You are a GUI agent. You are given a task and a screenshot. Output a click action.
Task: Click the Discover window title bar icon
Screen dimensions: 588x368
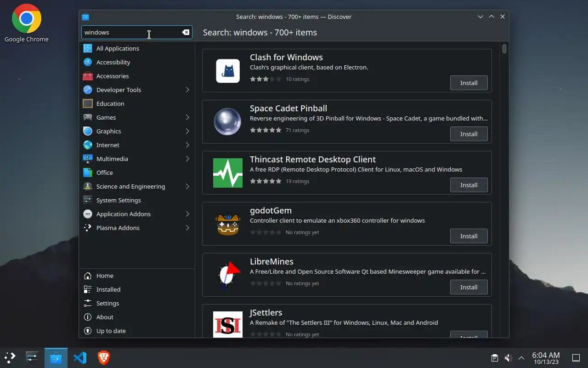[x=85, y=17]
